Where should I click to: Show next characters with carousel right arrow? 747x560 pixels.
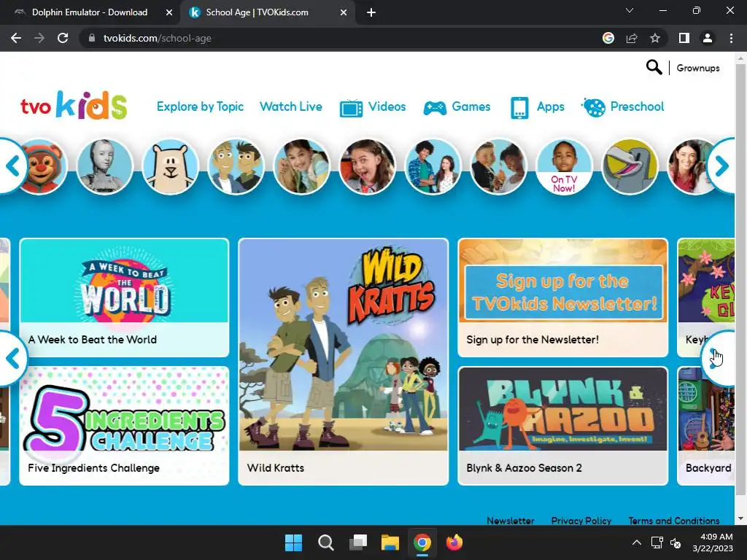(x=721, y=166)
